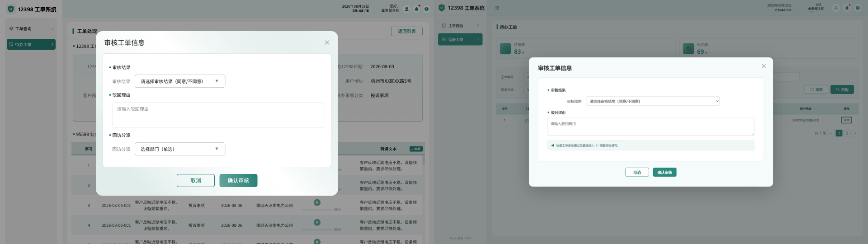Go to next page in right pagination
This screenshot has height=244, width=868.
(x=855, y=133)
